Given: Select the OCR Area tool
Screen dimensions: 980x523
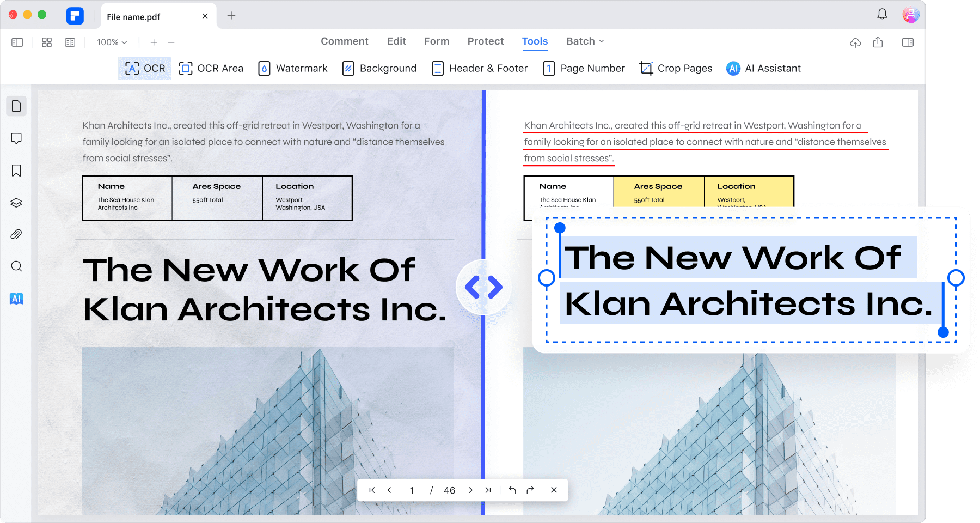Looking at the screenshot, I should point(211,69).
